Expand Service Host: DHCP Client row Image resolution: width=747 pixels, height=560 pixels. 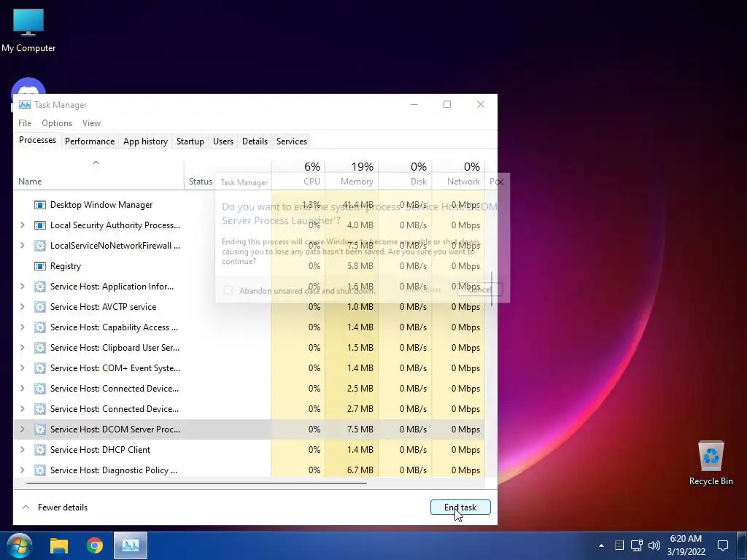point(23,450)
